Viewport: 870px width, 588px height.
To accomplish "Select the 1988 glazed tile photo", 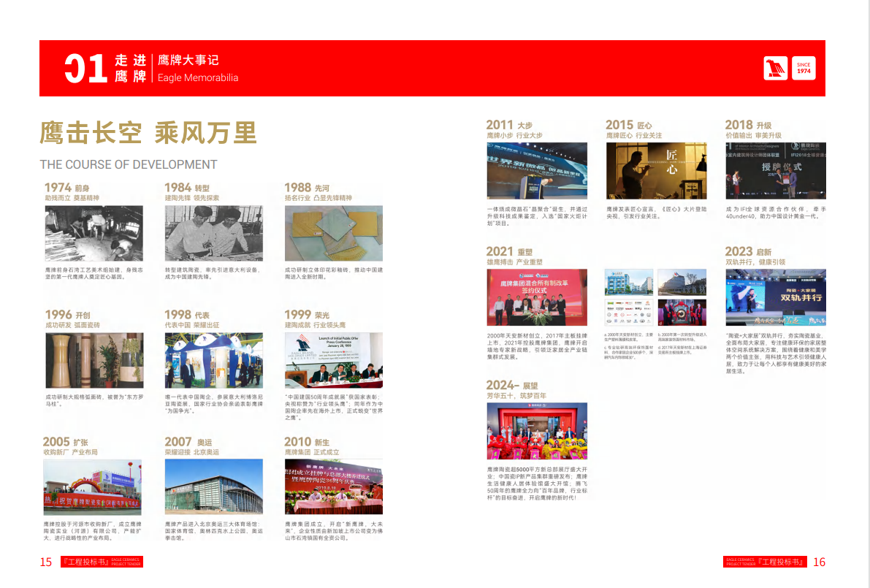I will coord(333,233).
